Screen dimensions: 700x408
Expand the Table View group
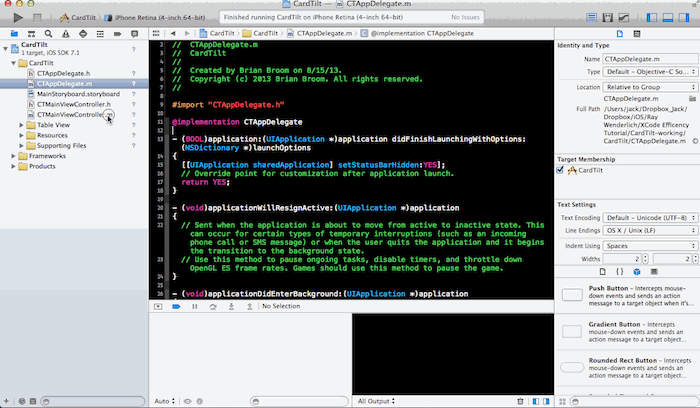21,125
